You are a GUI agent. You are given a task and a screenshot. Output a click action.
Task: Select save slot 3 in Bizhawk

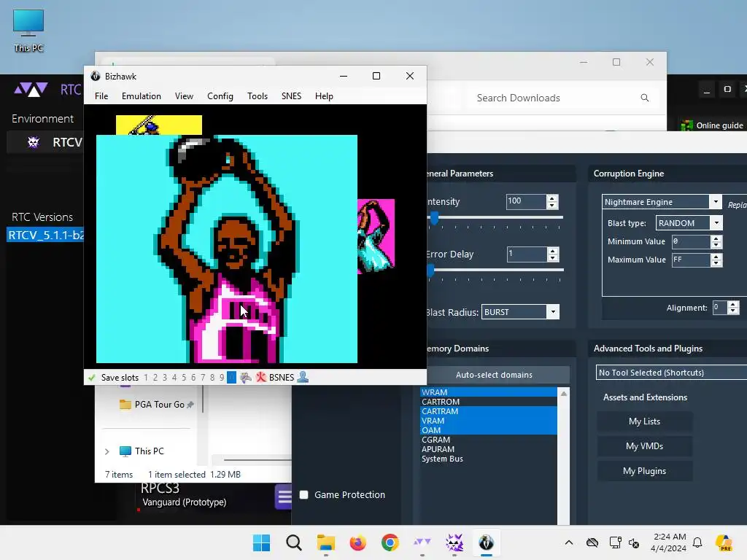click(165, 378)
